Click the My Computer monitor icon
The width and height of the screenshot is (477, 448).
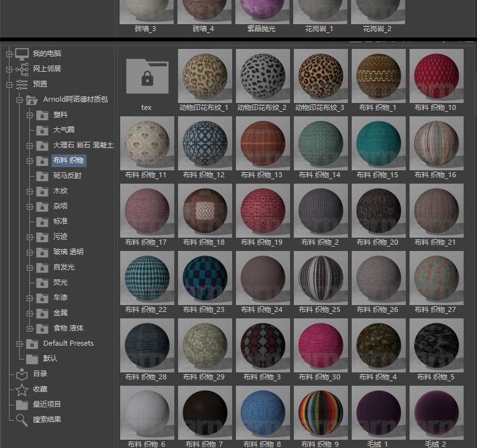[22, 54]
